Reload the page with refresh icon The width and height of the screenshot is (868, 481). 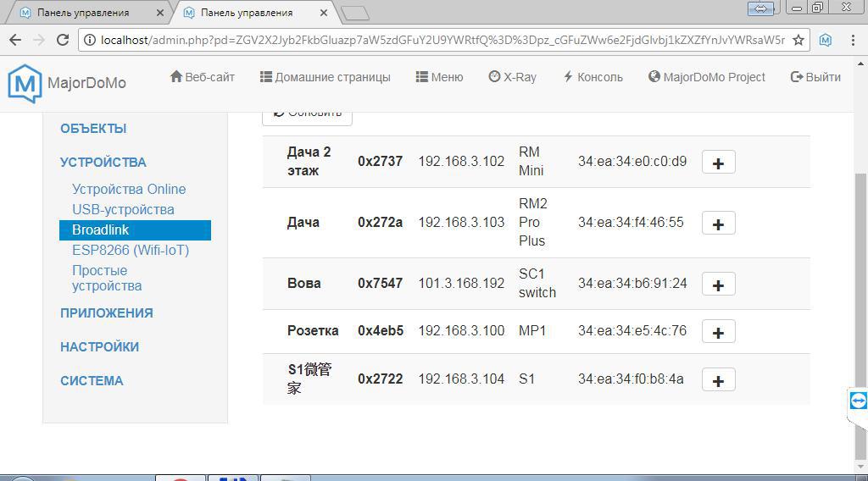[63, 40]
